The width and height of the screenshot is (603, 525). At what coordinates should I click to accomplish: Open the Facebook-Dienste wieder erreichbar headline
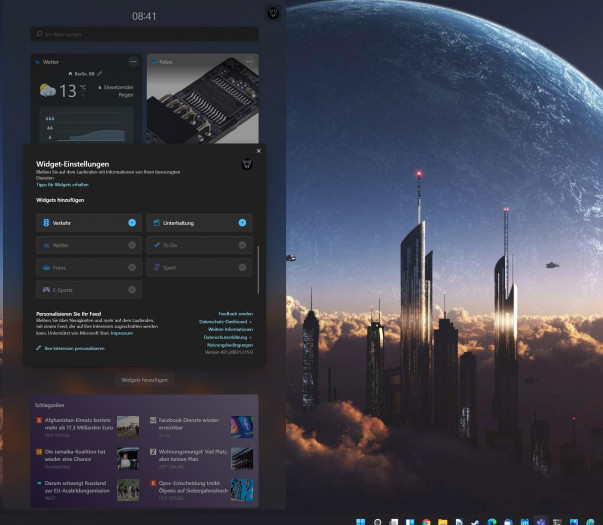pos(189,424)
